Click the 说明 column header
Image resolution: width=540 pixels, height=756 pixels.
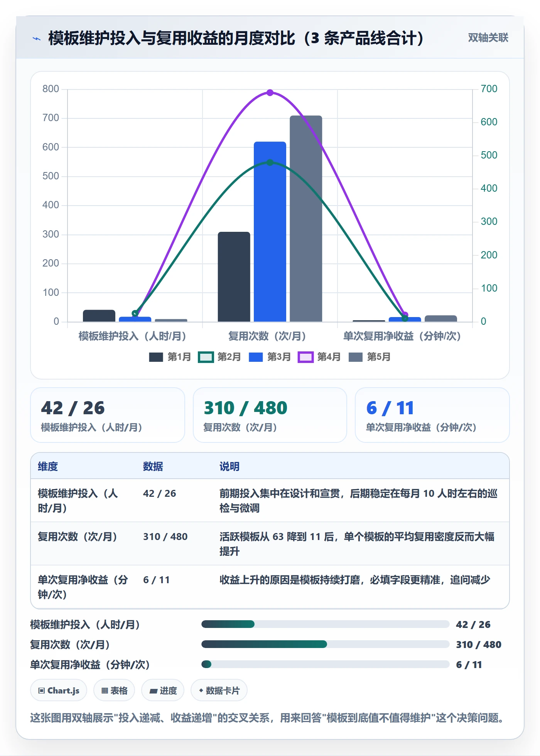(x=229, y=466)
